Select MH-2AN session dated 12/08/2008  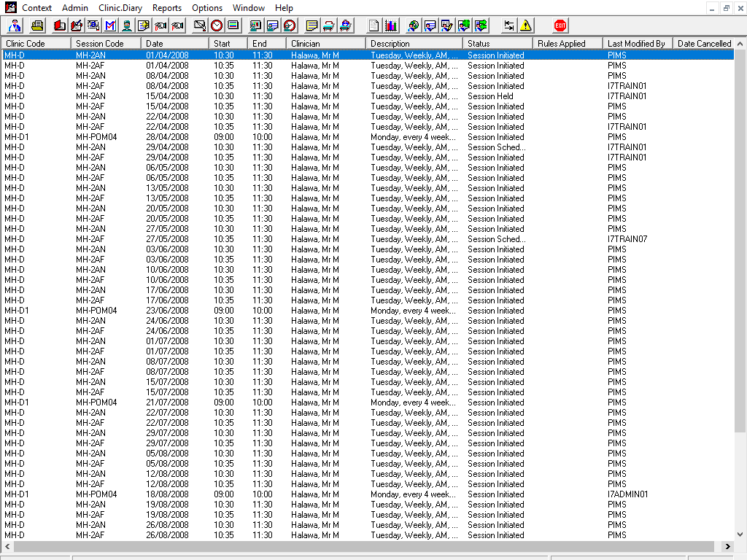pyautogui.click(x=368, y=474)
